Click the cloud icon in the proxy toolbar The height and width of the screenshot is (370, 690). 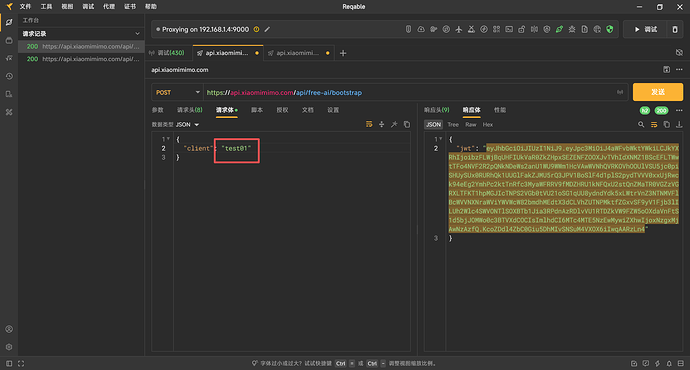point(421,29)
